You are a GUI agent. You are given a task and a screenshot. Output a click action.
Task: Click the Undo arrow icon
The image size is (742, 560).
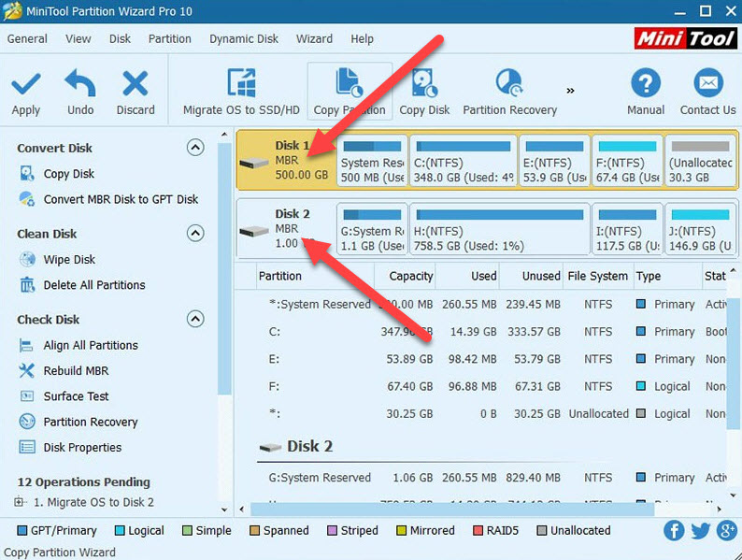(x=80, y=85)
